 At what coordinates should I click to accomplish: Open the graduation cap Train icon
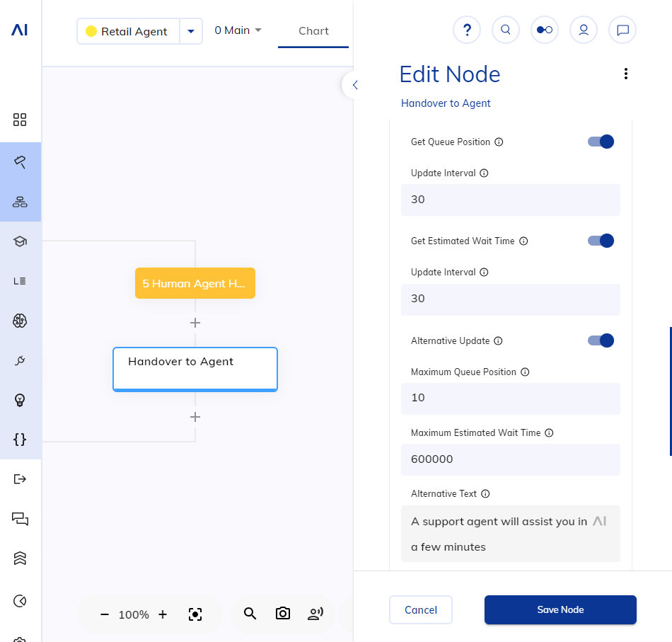[20, 241]
